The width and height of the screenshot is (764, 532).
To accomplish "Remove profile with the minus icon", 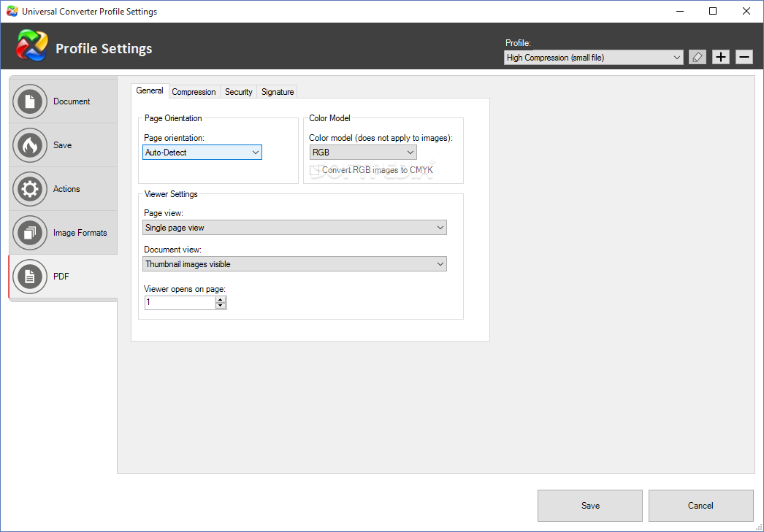I will [744, 57].
